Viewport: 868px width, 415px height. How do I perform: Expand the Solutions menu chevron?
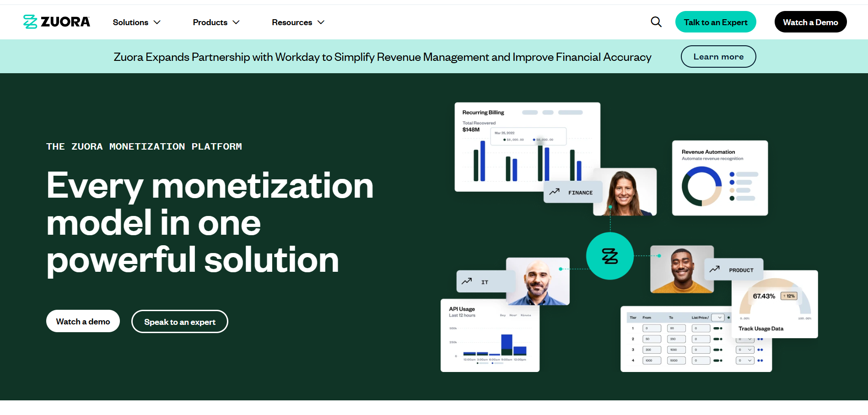pyautogui.click(x=157, y=22)
